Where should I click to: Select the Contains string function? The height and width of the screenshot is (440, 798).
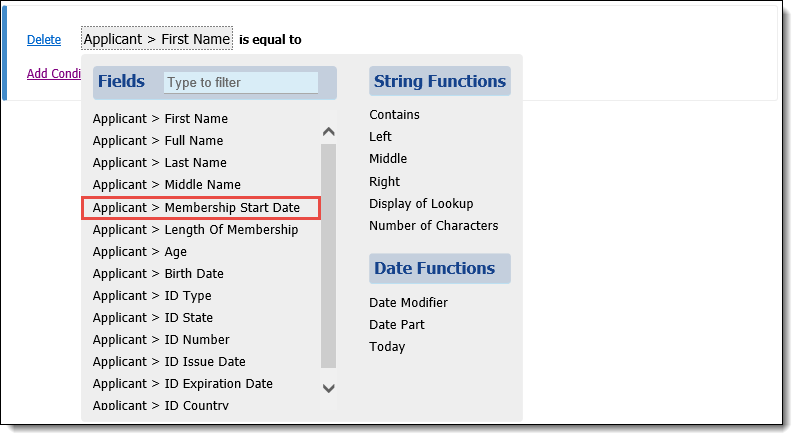click(x=394, y=115)
